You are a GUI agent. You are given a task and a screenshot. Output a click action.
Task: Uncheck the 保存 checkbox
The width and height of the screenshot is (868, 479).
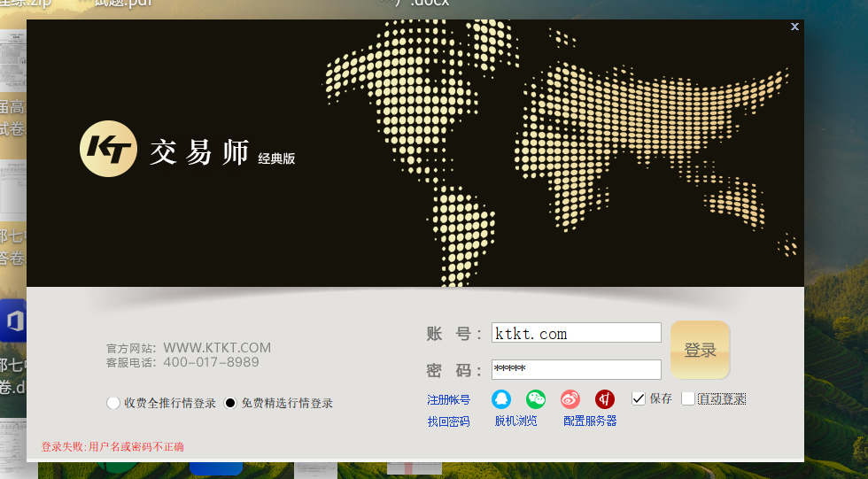coord(639,398)
